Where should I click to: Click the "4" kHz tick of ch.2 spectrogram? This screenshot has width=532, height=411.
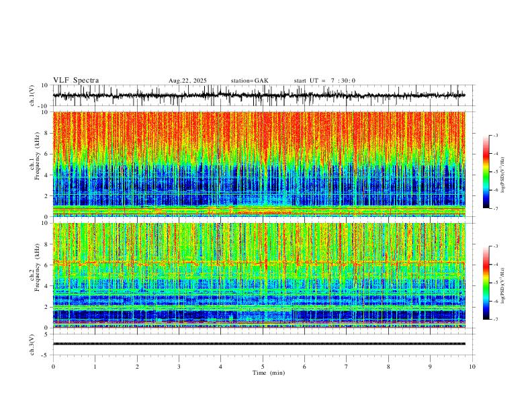pos(46,286)
